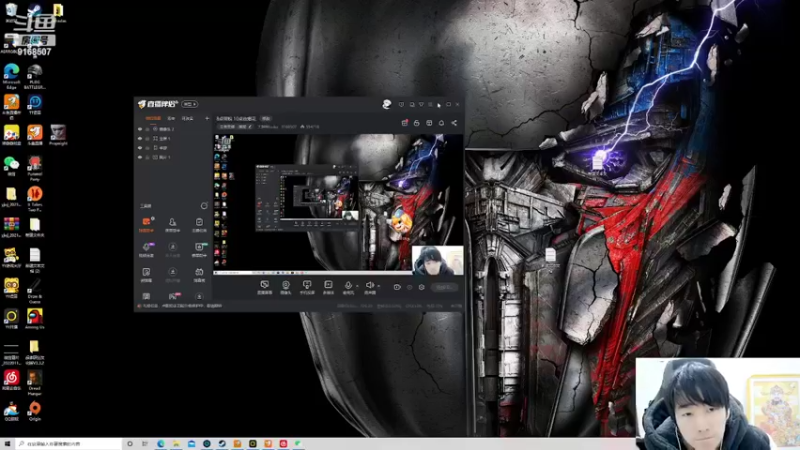Image resolution: width=800 pixels, height=450 pixels.
Task: Click the third source icon in bottom toolbar
Action: click(307, 287)
